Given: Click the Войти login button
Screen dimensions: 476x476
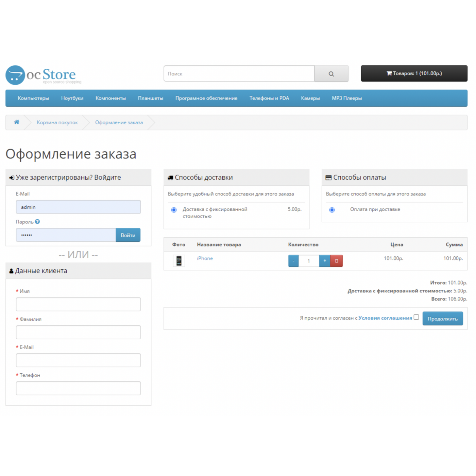Looking at the screenshot, I should pos(128,235).
